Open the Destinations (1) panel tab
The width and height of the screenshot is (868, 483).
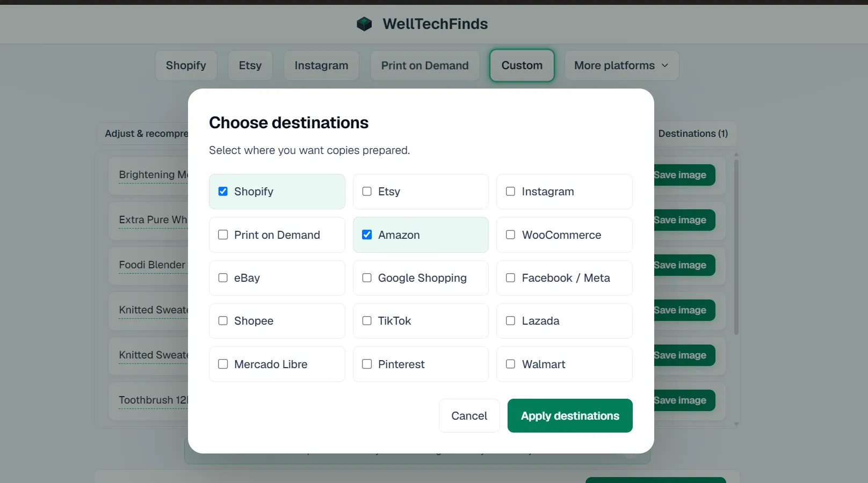click(693, 134)
